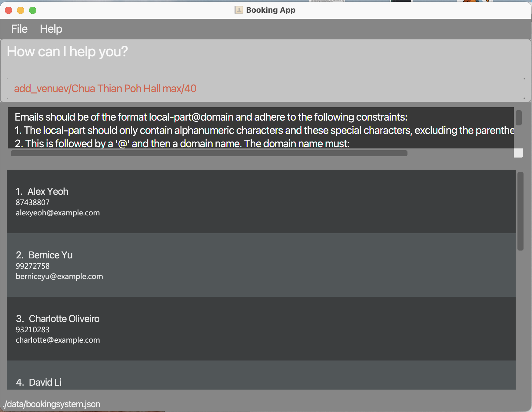Click alexyeoh@example.com email link

pyautogui.click(x=58, y=213)
